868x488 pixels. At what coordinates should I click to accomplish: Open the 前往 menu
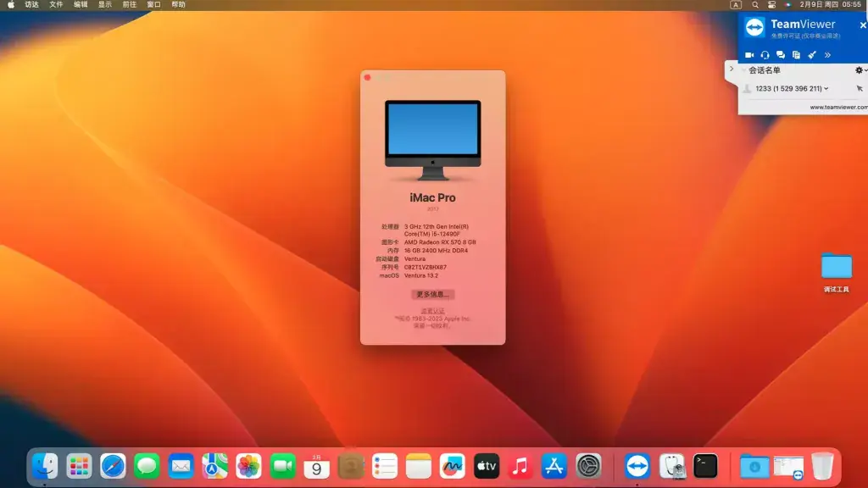[129, 4]
